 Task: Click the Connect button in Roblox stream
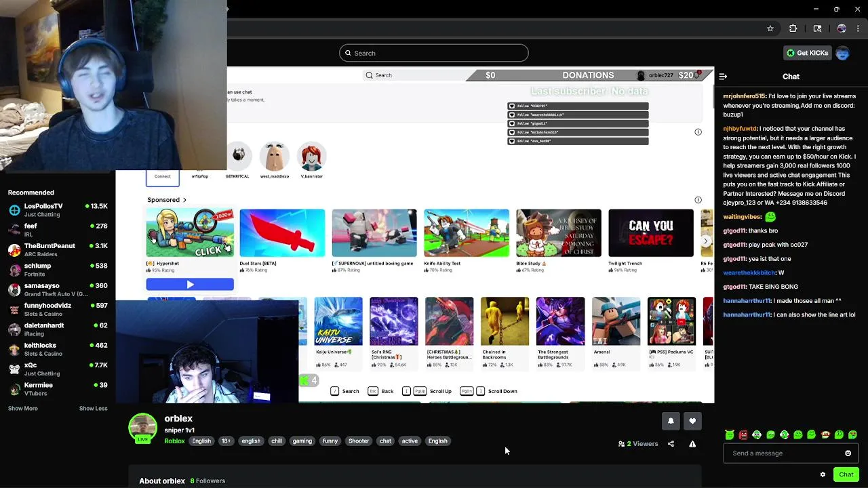point(163,177)
